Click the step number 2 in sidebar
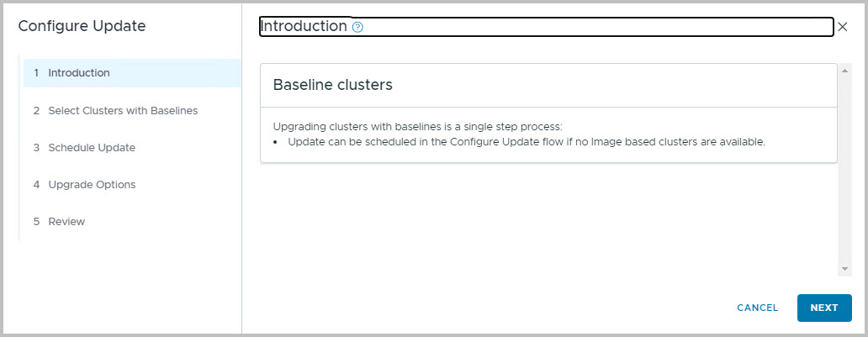 pos(36,111)
